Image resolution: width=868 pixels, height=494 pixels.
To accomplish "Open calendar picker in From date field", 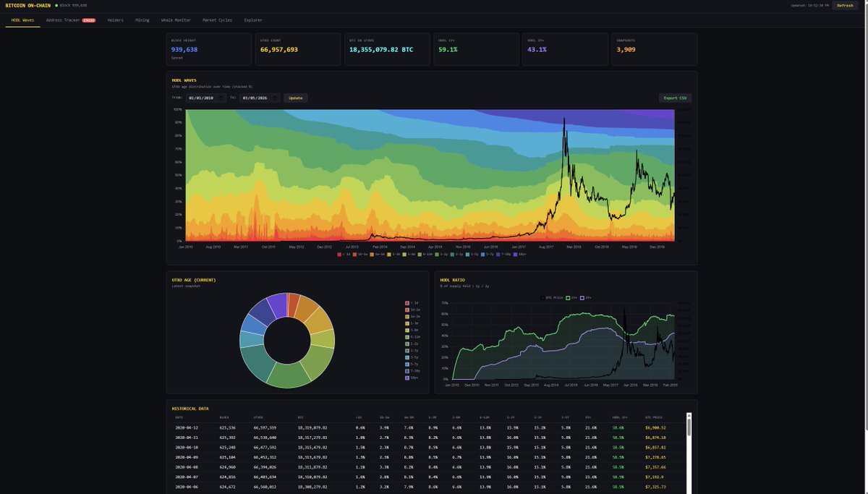I will [221, 98].
